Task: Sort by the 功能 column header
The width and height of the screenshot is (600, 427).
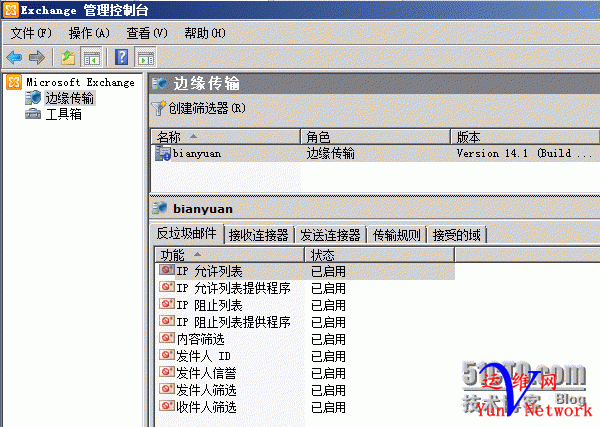Action: click(230, 255)
